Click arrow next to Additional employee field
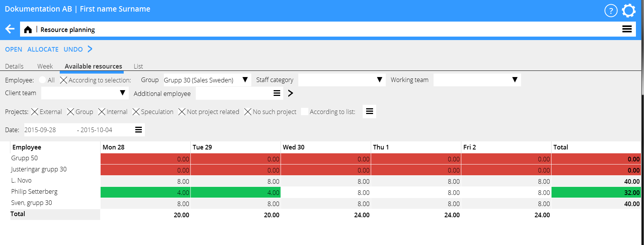644x245 pixels. pyautogui.click(x=291, y=93)
